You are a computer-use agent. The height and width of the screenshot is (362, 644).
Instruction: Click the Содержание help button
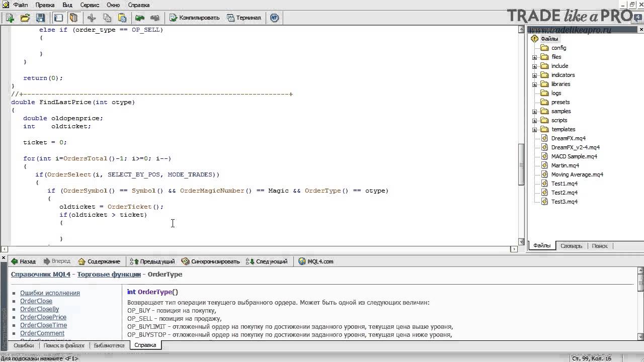99,261
